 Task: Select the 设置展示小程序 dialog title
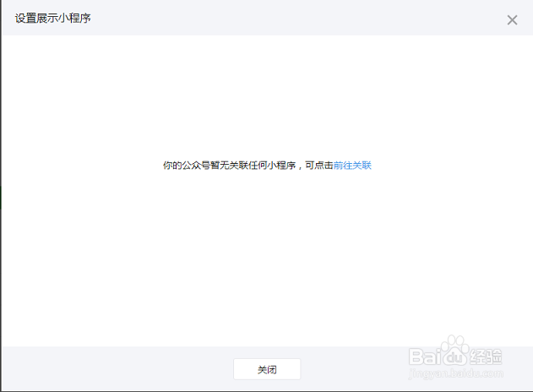pos(52,18)
